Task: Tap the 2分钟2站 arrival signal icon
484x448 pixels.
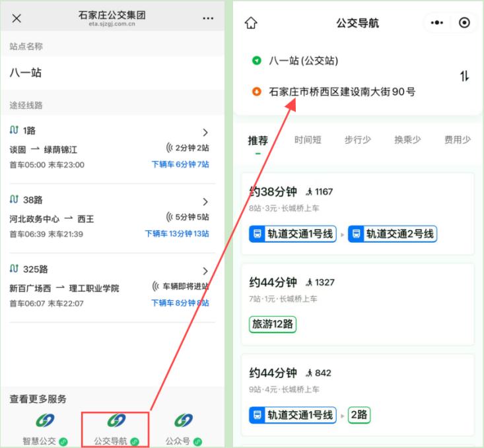Action: (x=170, y=148)
